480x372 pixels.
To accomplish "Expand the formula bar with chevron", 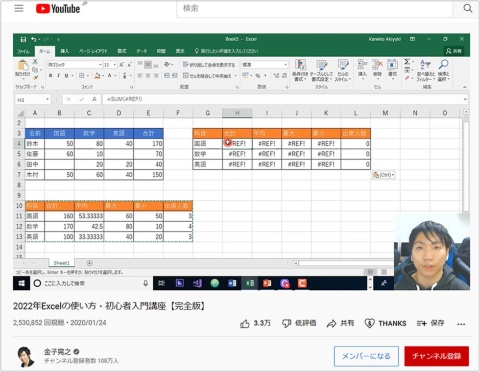I will coord(465,99).
